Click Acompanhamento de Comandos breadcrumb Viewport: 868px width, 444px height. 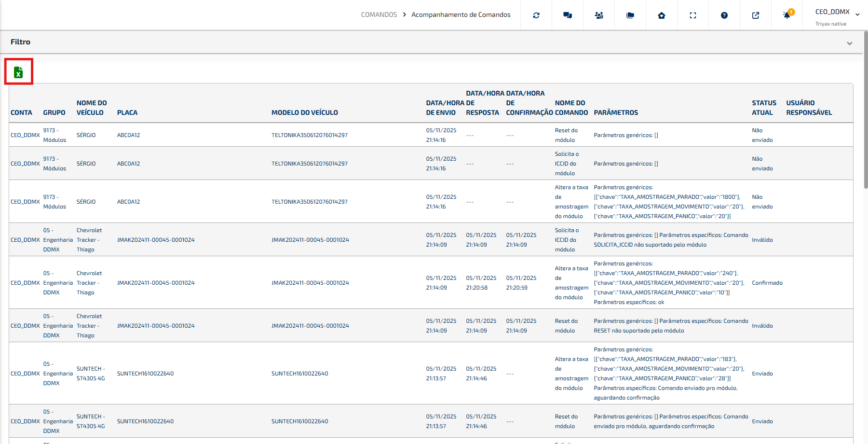461,15
